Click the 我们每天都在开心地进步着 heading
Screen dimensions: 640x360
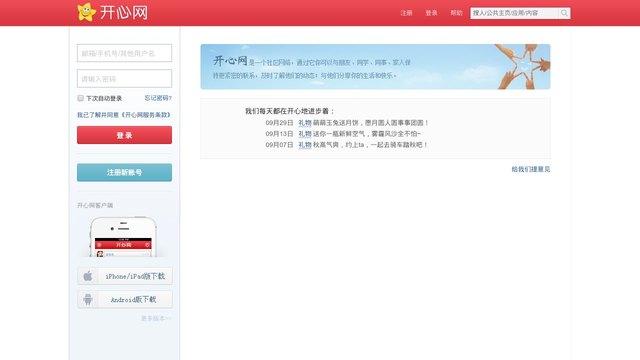(289, 111)
